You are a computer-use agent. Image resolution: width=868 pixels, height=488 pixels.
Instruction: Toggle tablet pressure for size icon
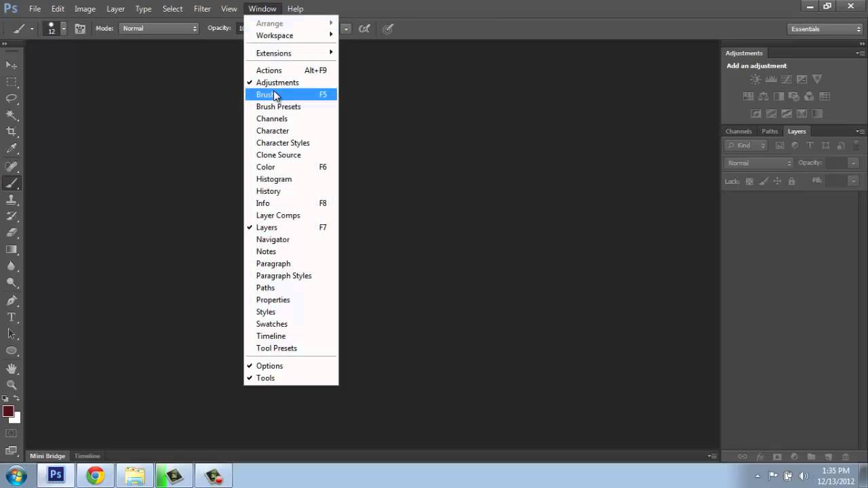click(388, 28)
